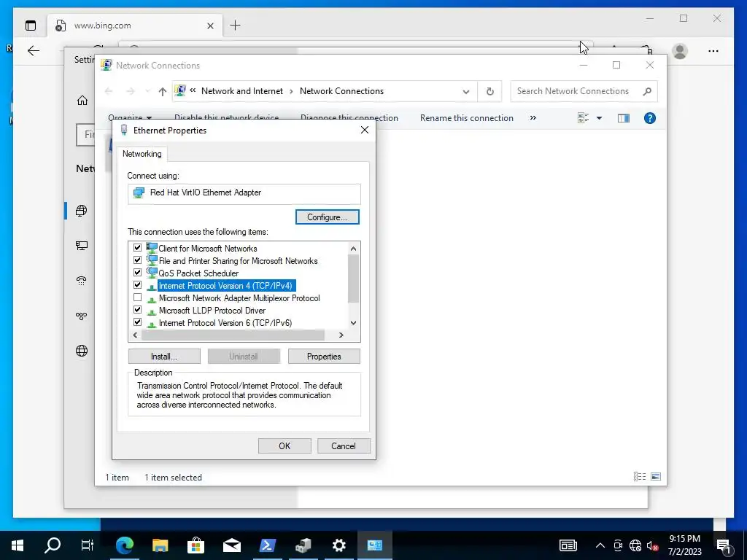Click Edge browser back arrow
The width and height of the screenshot is (747, 560).
(x=34, y=51)
